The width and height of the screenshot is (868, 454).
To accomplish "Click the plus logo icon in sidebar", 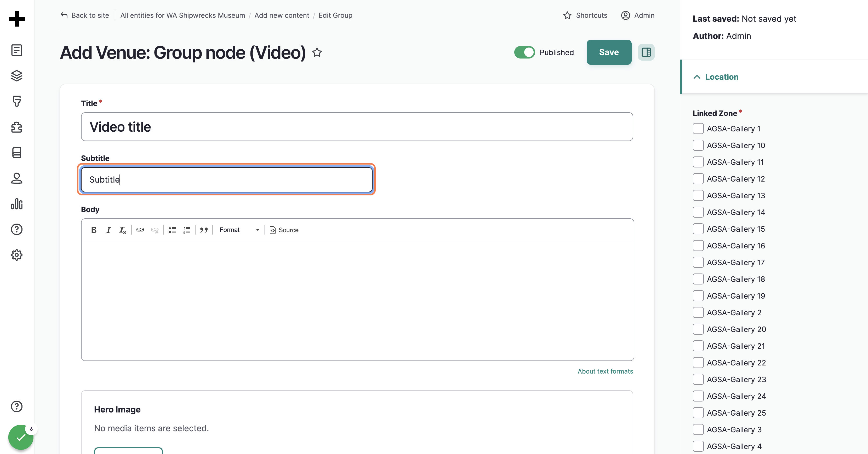I will pos(17,19).
